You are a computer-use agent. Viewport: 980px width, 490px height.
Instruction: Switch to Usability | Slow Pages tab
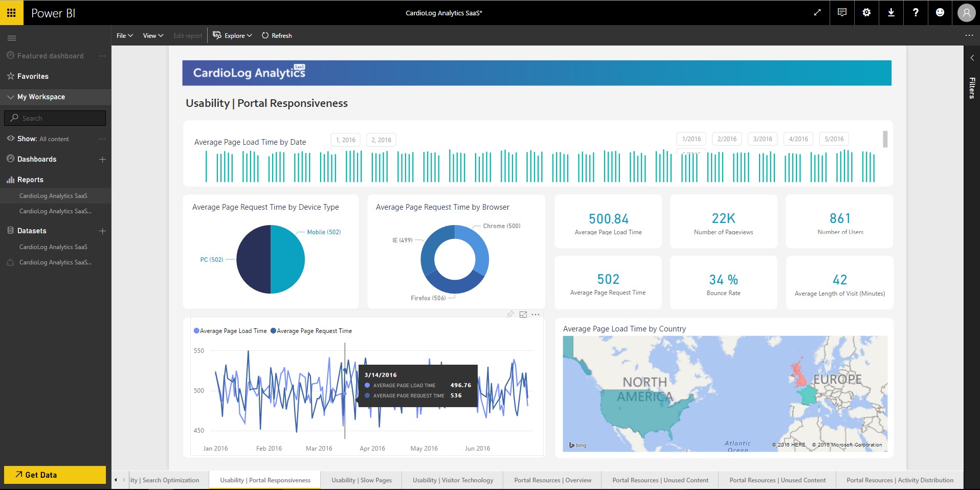[362, 480]
